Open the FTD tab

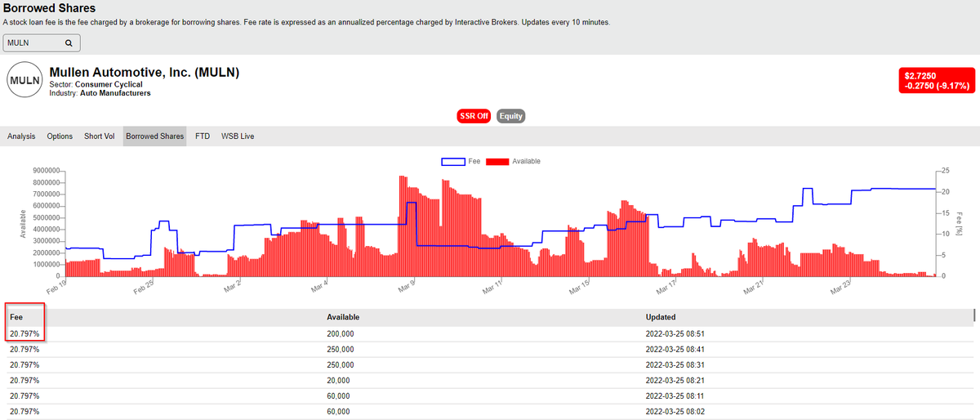pos(203,136)
